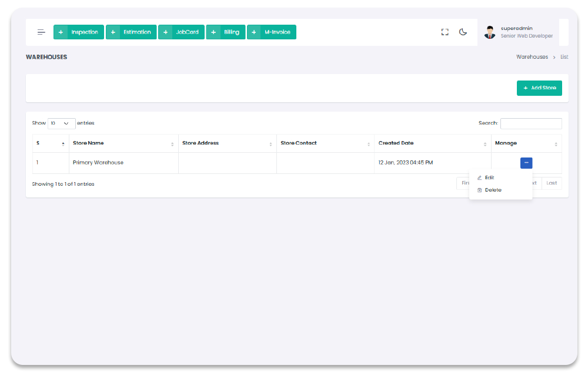Toggle fullscreen mode icon
This screenshot has height=372, width=588.
[445, 32]
